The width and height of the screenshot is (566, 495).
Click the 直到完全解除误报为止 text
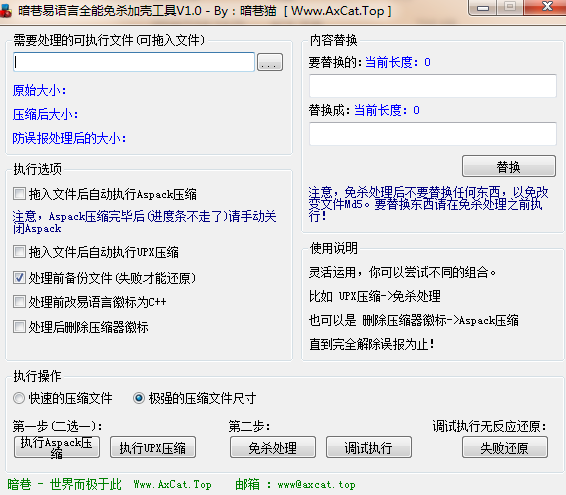tap(372, 344)
